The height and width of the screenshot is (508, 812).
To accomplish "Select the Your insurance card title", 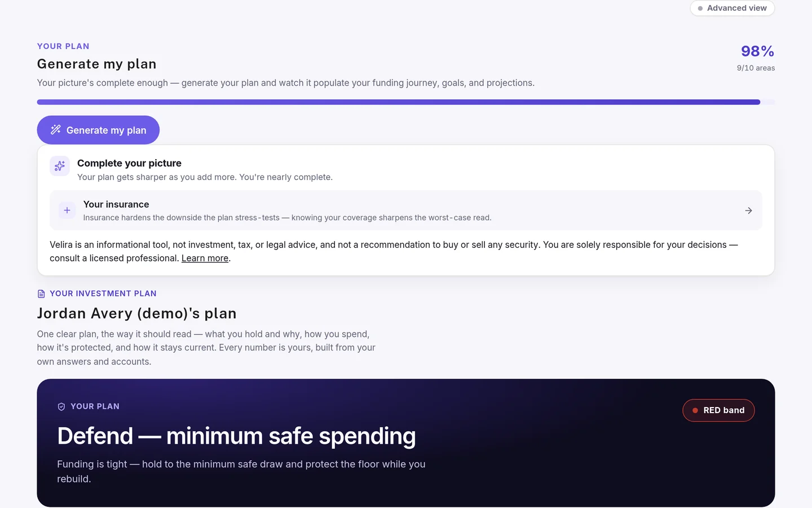I will [116, 204].
